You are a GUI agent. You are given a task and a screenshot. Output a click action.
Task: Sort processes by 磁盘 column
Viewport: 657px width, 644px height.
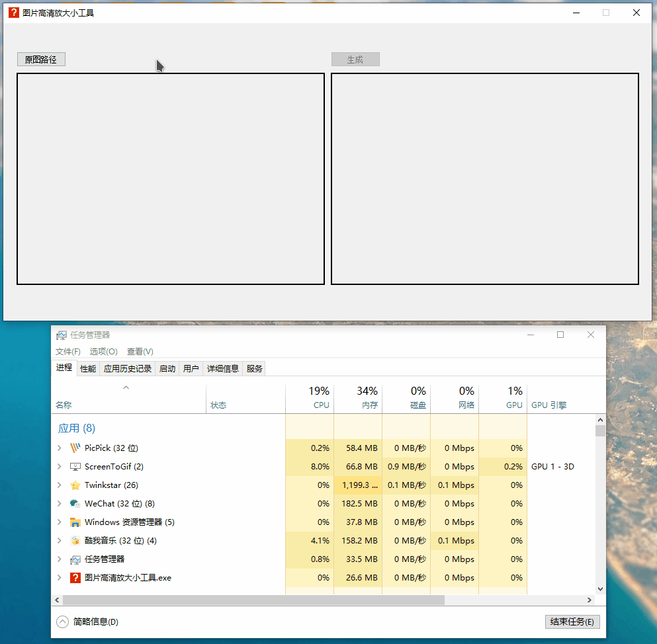(x=406, y=398)
